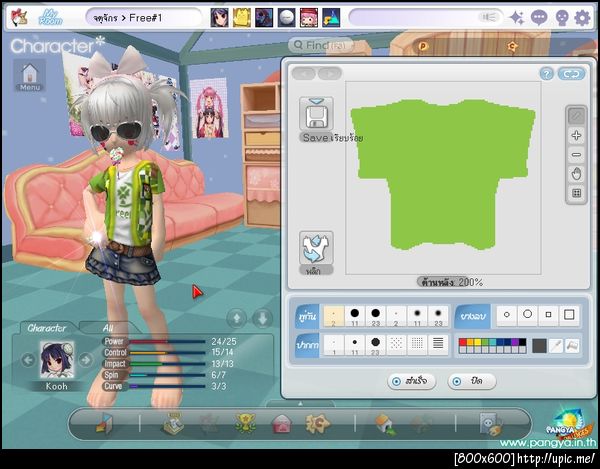Click the blue eraser category label
This screenshot has width=600, height=469.
click(473, 316)
